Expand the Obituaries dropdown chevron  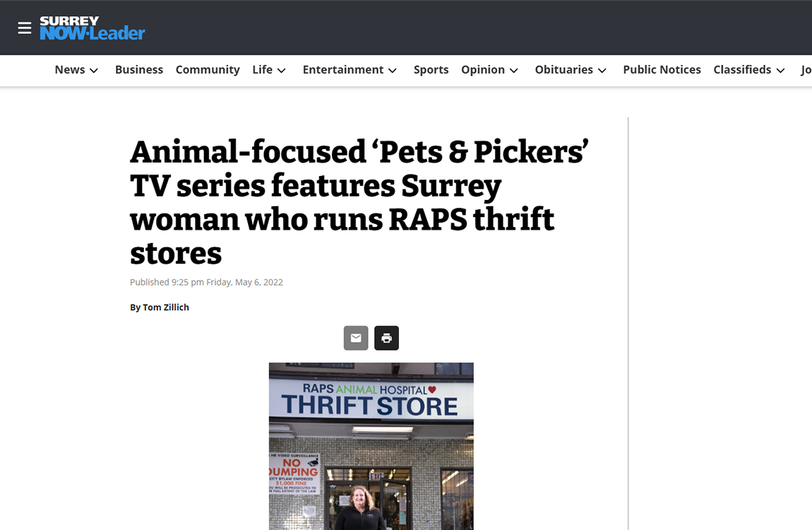[x=602, y=71]
